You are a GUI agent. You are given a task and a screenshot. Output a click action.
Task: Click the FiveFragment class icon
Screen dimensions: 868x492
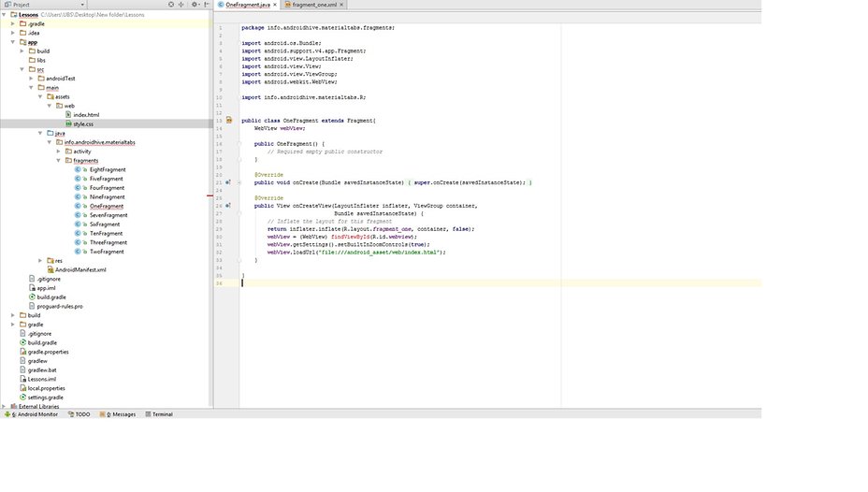[78, 179]
